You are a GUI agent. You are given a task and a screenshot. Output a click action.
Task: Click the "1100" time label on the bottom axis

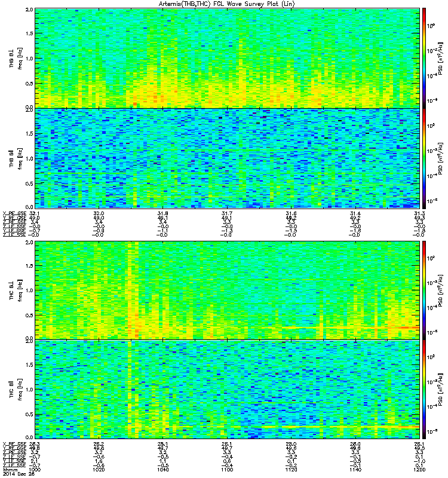click(x=227, y=470)
